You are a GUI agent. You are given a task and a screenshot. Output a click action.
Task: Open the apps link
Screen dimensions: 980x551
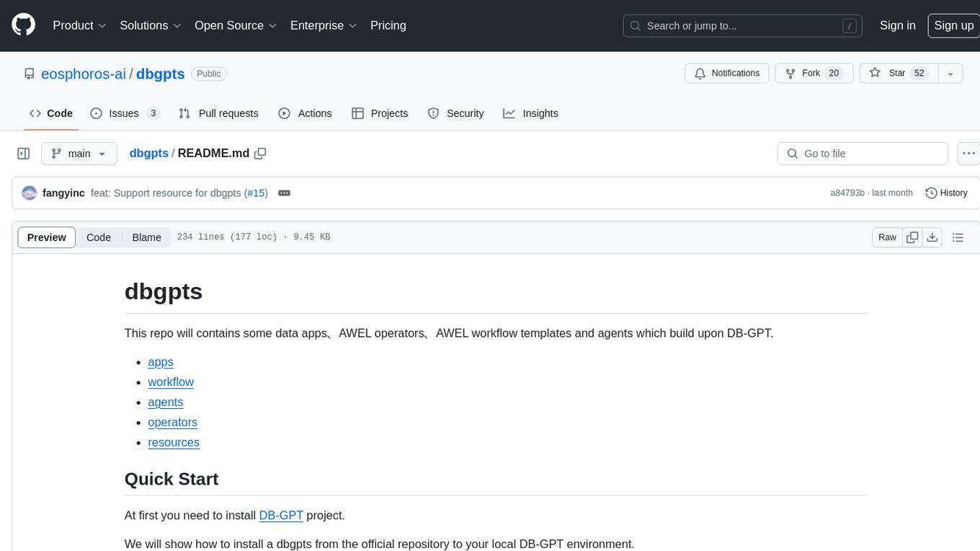click(x=161, y=362)
